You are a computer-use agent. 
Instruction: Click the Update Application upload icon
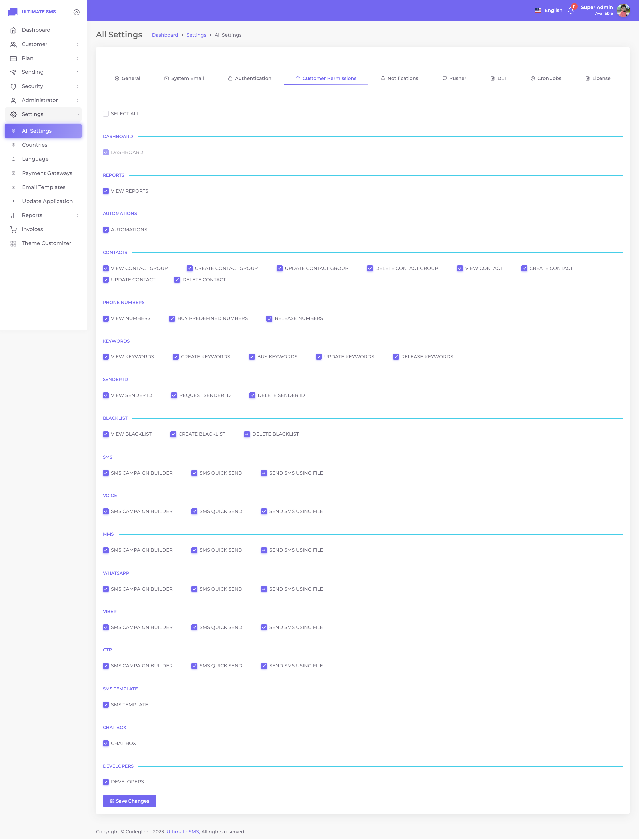point(13,202)
